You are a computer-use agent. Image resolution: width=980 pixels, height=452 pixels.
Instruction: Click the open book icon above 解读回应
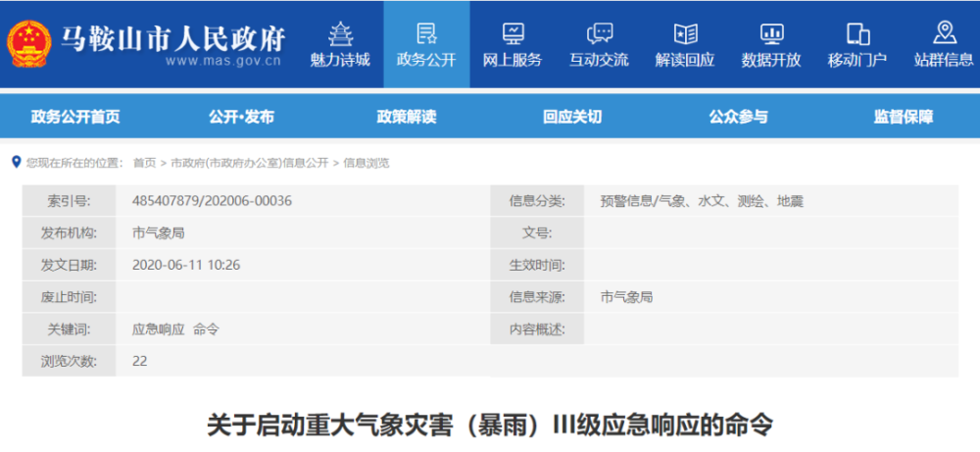coord(685,33)
